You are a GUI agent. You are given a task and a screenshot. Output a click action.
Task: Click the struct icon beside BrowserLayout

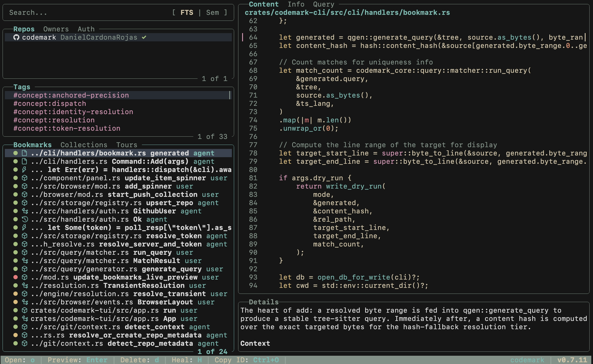point(25,302)
